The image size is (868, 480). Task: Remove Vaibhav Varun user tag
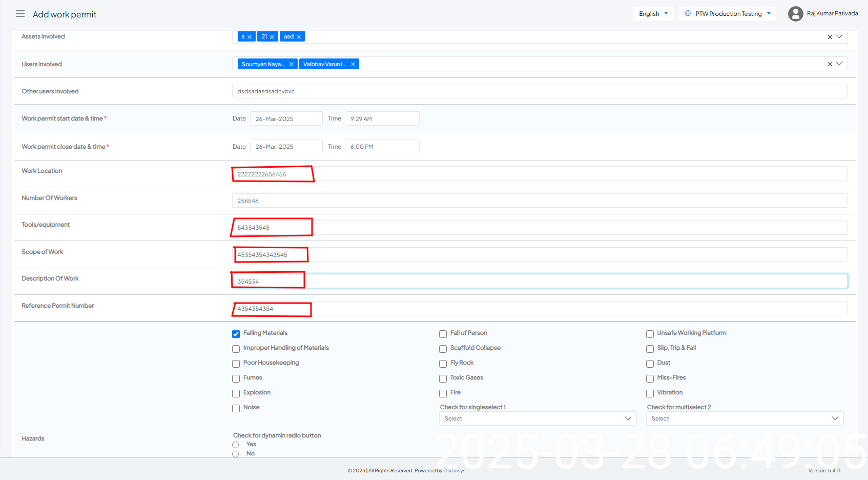353,64
